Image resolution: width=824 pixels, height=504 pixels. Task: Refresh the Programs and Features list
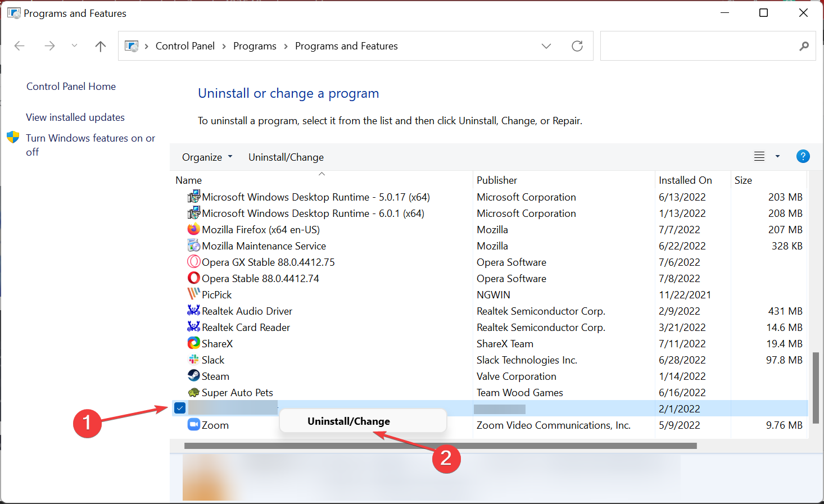coord(577,46)
